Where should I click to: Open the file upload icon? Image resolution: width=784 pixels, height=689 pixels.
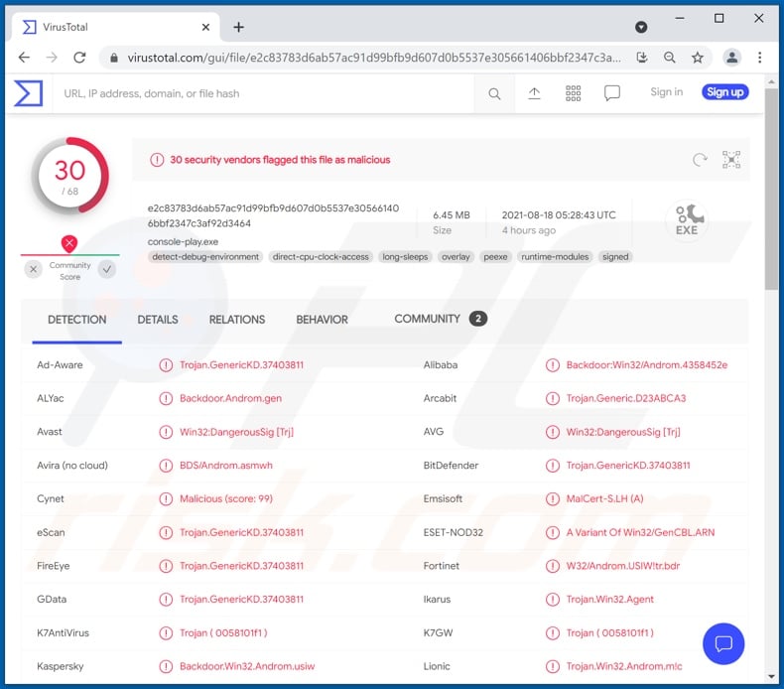pyautogui.click(x=534, y=93)
